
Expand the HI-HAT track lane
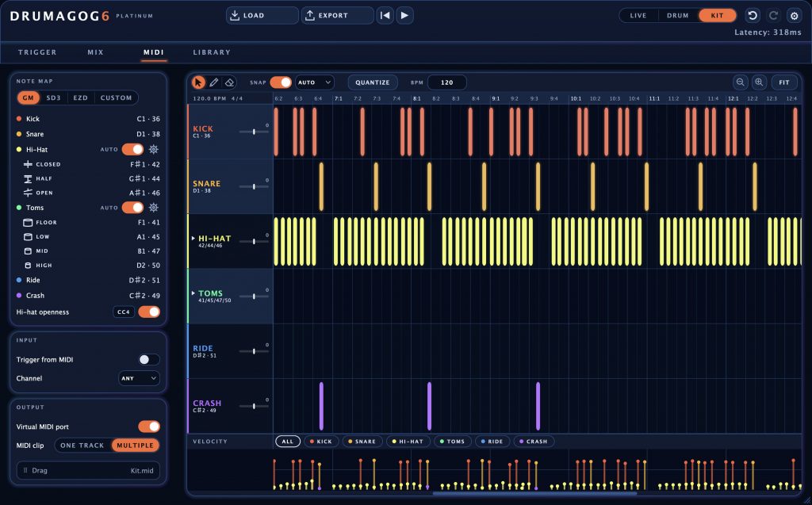pyautogui.click(x=193, y=239)
